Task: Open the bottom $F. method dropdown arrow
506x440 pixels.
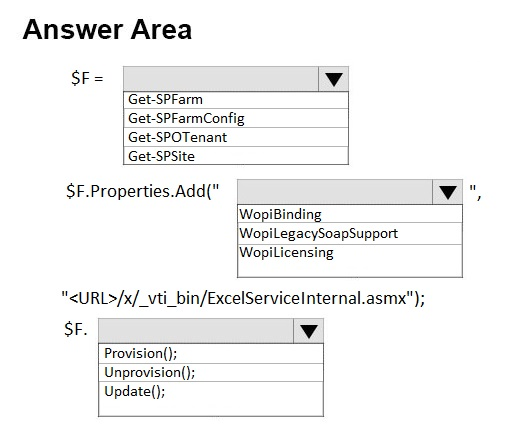Action: pyautogui.click(x=309, y=331)
